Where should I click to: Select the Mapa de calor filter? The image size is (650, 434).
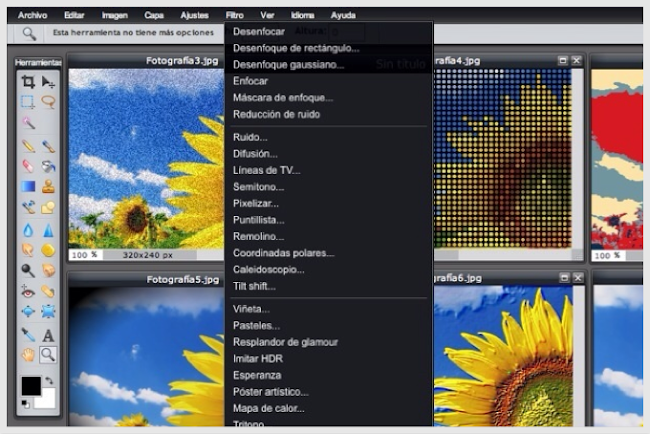click(x=269, y=408)
